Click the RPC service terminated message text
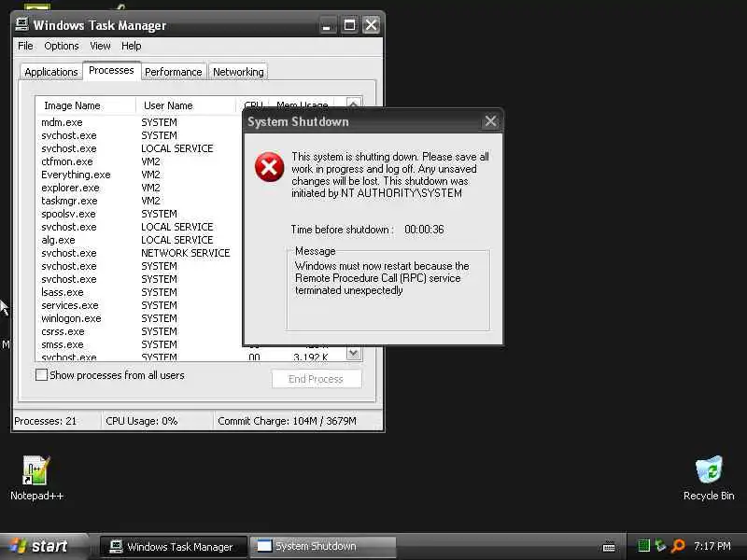Image resolution: width=747 pixels, height=560 pixels. (x=382, y=278)
